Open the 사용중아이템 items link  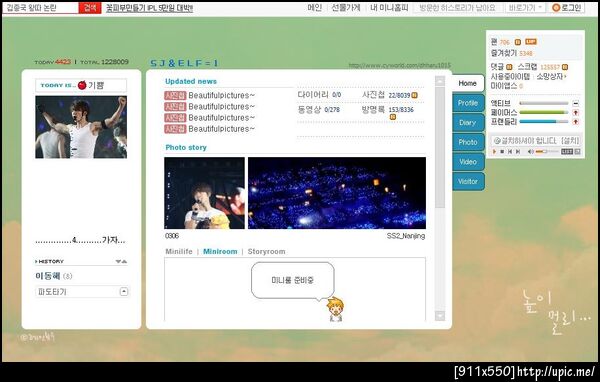(x=510, y=76)
